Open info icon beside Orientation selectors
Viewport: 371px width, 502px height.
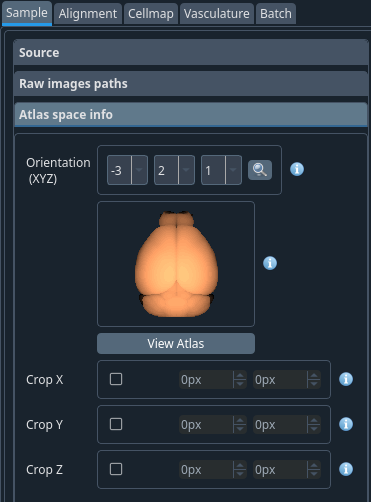[297, 169]
